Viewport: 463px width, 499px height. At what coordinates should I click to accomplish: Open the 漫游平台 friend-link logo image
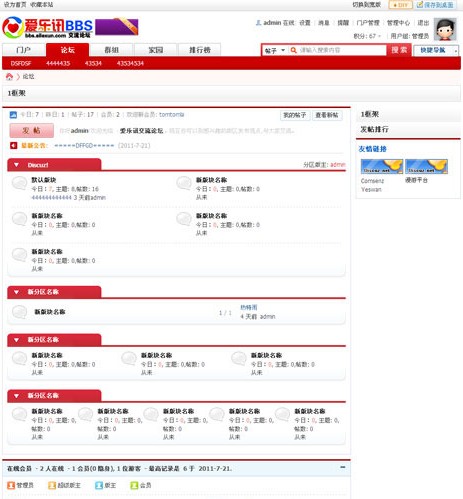tap(426, 166)
